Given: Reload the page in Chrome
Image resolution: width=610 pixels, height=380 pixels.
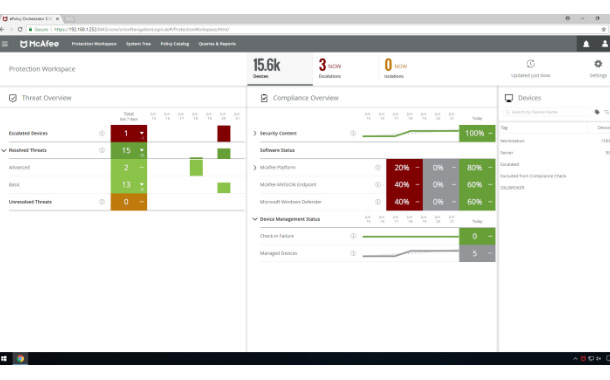Looking at the screenshot, I should pos(20,29).
